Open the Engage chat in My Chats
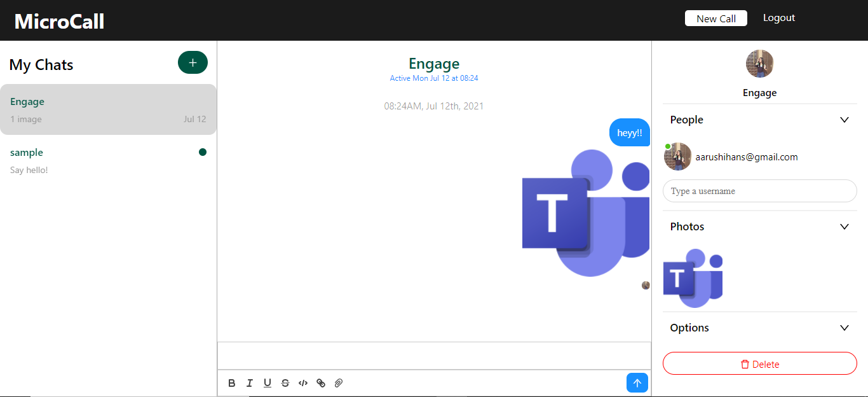 (x=108, y=109)
